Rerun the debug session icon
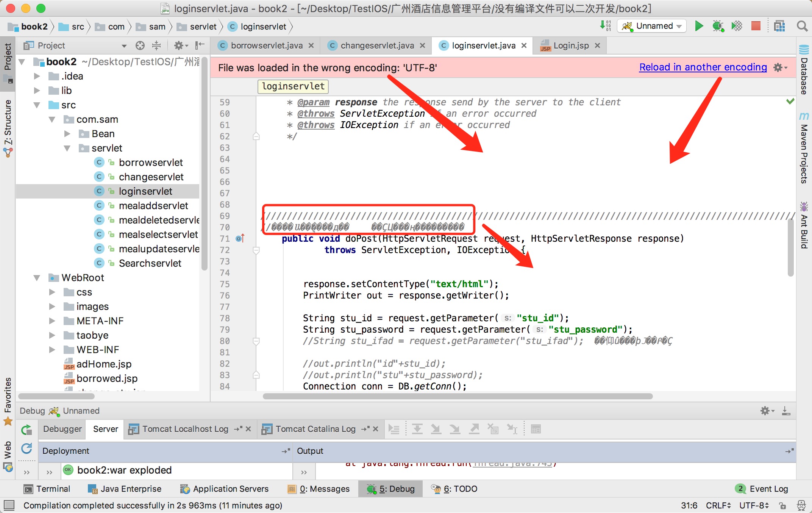The image size is (812, 513). 27,430
